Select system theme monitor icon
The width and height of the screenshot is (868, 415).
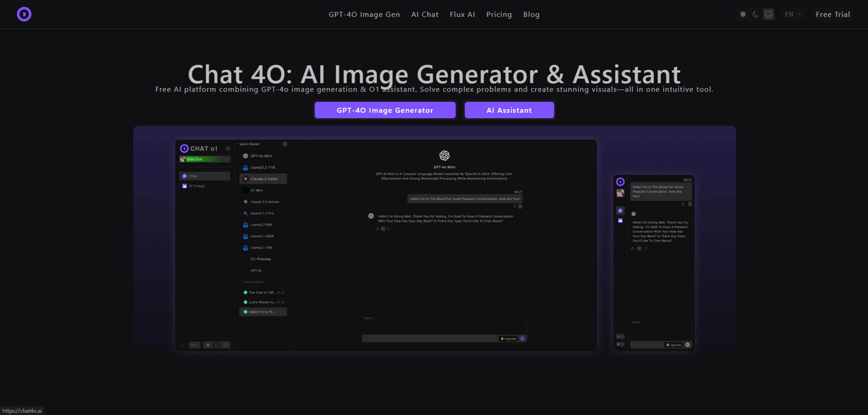769,14
